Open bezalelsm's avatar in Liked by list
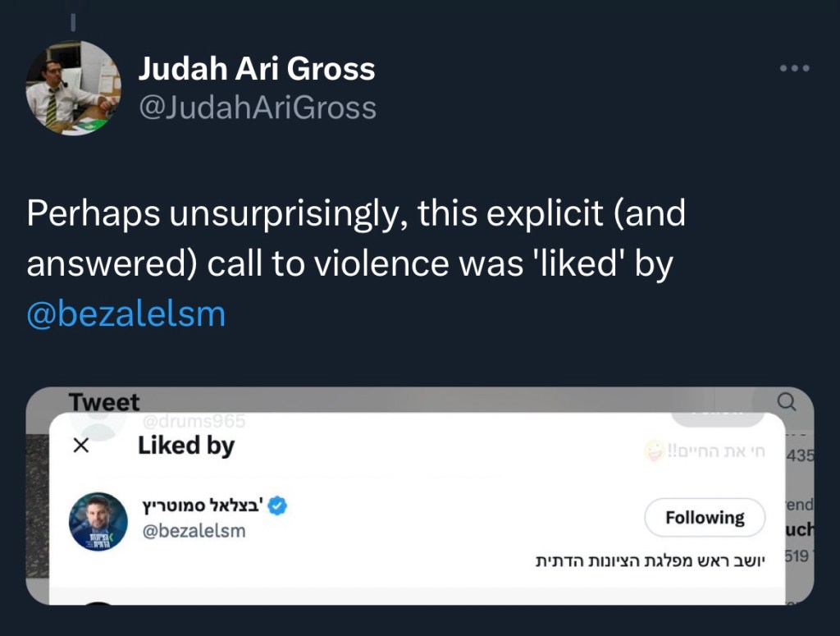 tap(98, 522)
